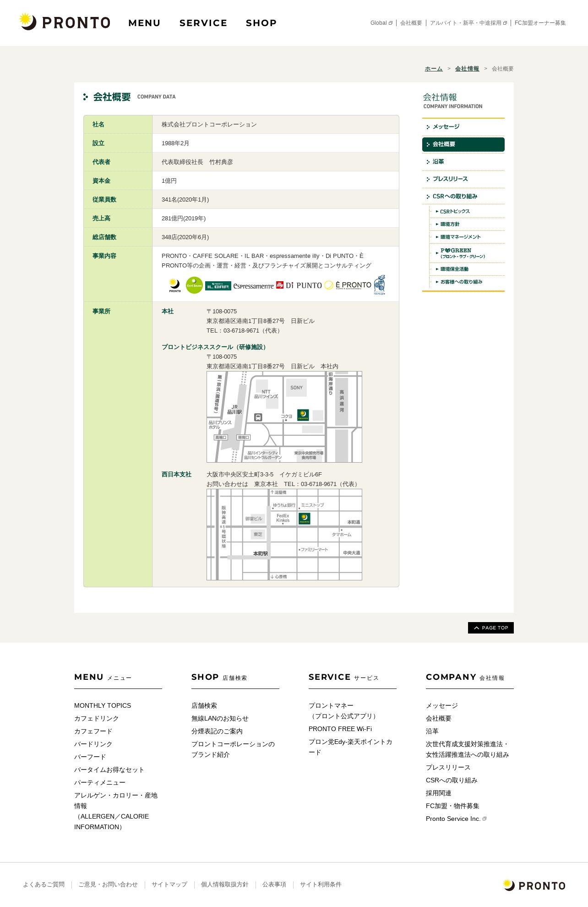Open サイト利用条件 bottom link
The image size is (588, 907).
click(321, 885)
